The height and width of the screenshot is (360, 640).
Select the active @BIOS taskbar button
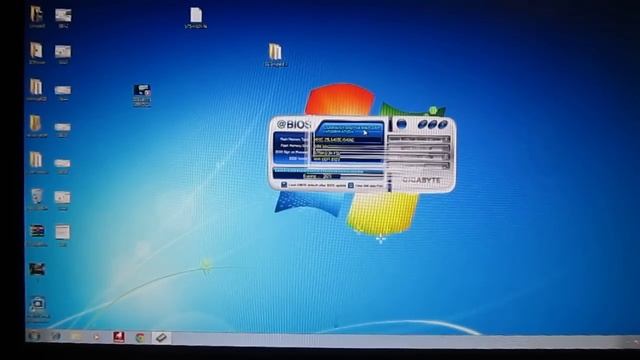pos(161,338)
